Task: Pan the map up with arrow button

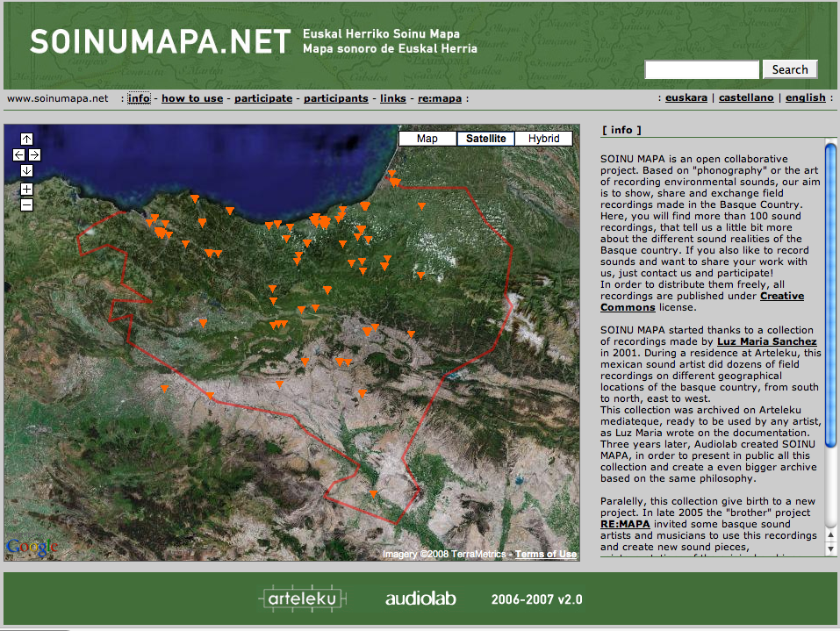Action: coord(26,139)
